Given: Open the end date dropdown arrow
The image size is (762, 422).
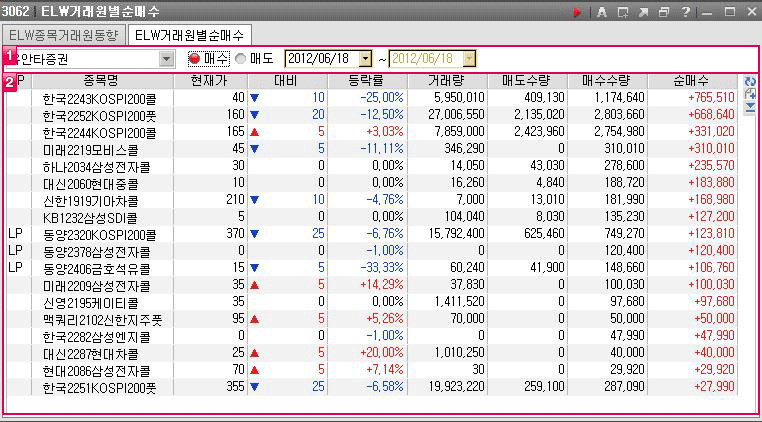Looking at the screenshot, I should pos(469,59).
